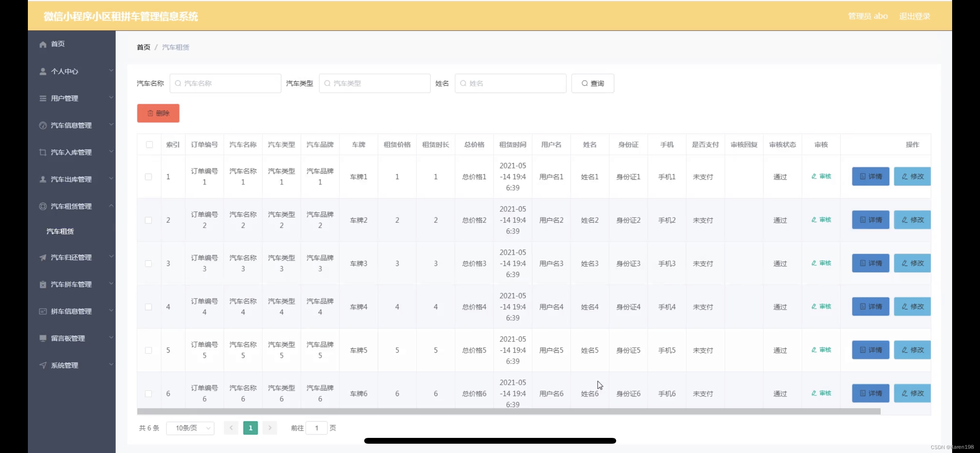Click the 汽车类型 search input field
This screenshot has height=453, width=980.
[375, 83]
